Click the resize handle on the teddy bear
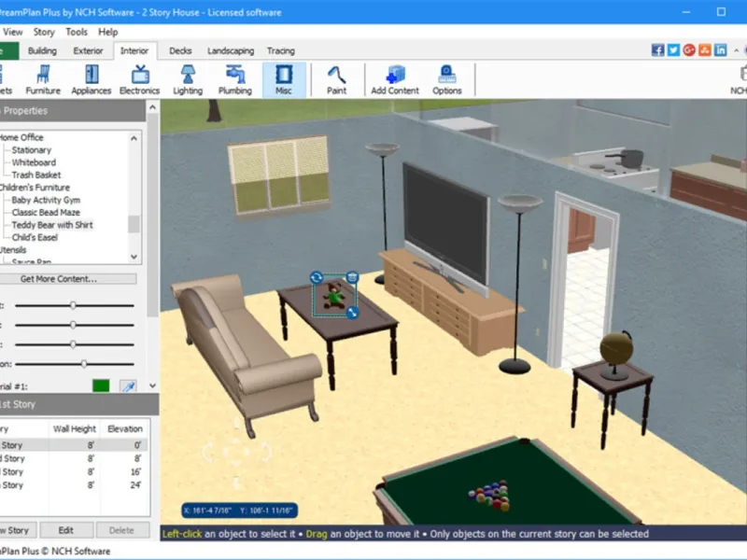The image size is (747, 560). (352, 313)
